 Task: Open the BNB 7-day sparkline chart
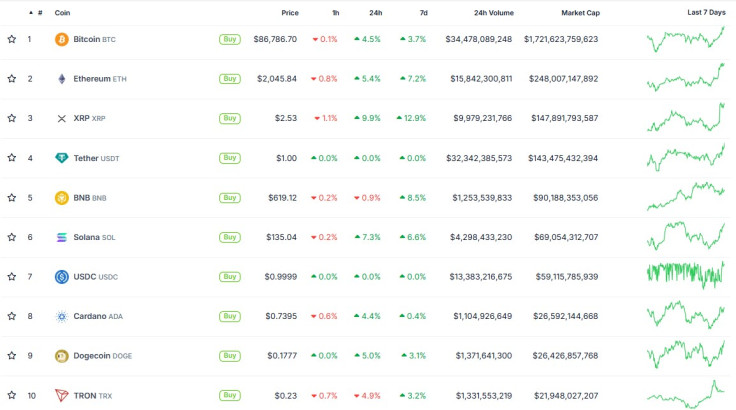pyautogui.click(x=686, y=196)
